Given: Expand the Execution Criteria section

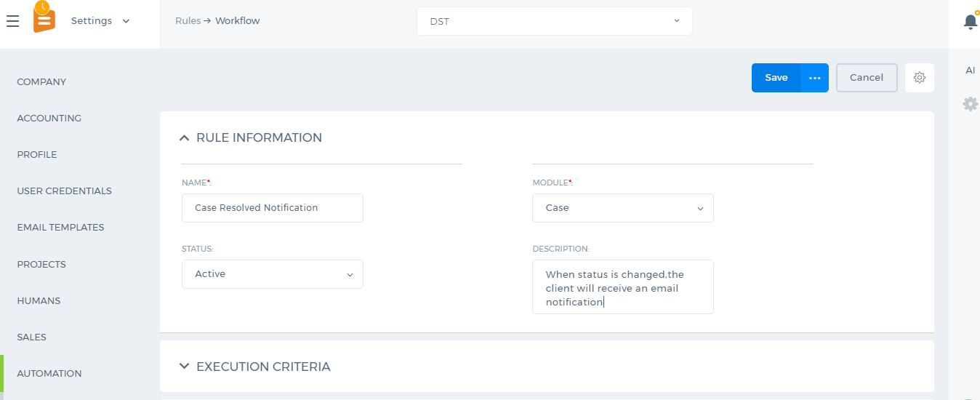Looking at the screenshot, I should coord(184,367).
